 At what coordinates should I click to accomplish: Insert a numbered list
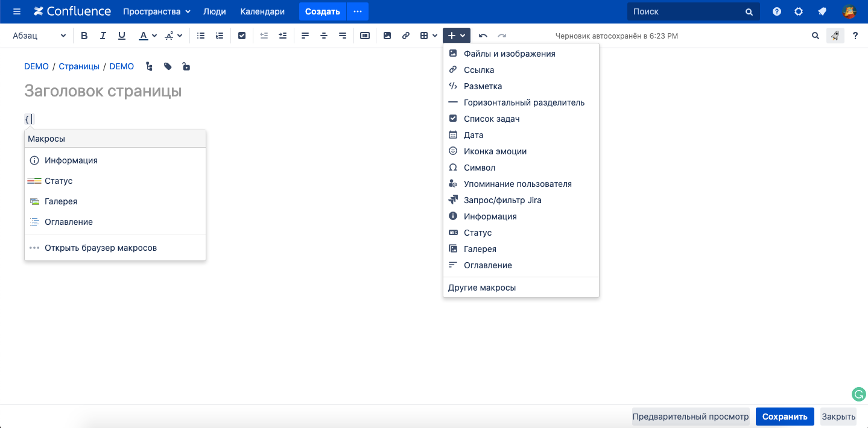point(220,36)
